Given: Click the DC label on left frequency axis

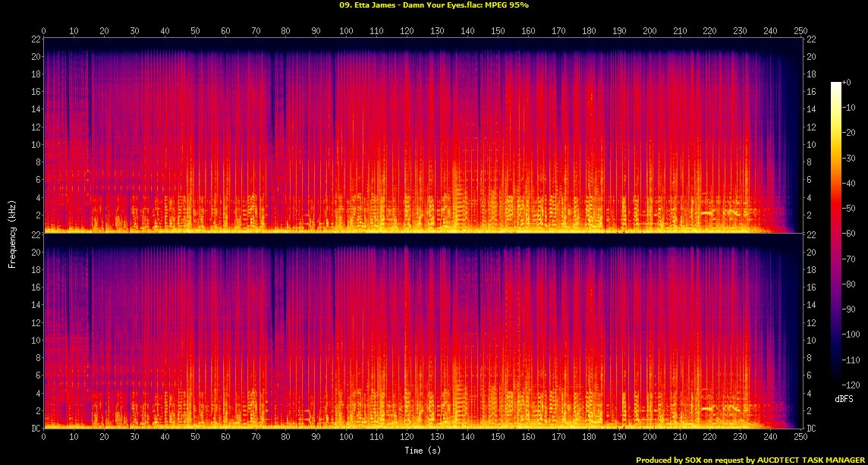Looking at the screenshot, I should (35, 428).
